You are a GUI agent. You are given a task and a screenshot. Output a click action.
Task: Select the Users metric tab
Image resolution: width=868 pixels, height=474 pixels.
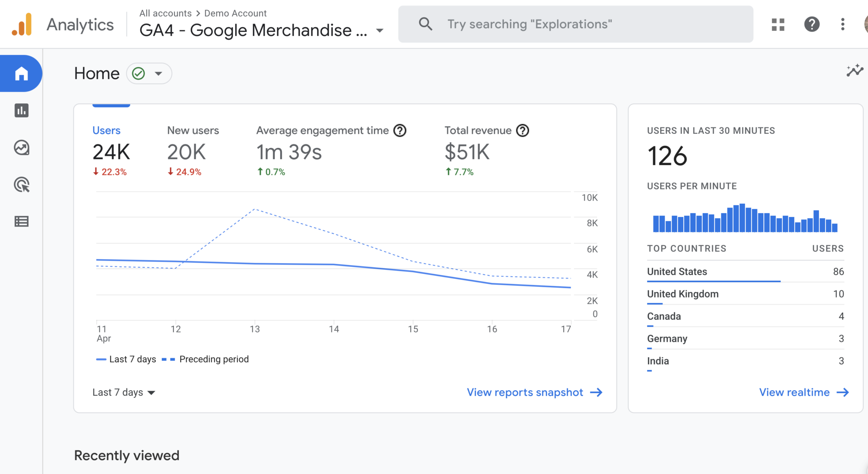click(111, 150)
